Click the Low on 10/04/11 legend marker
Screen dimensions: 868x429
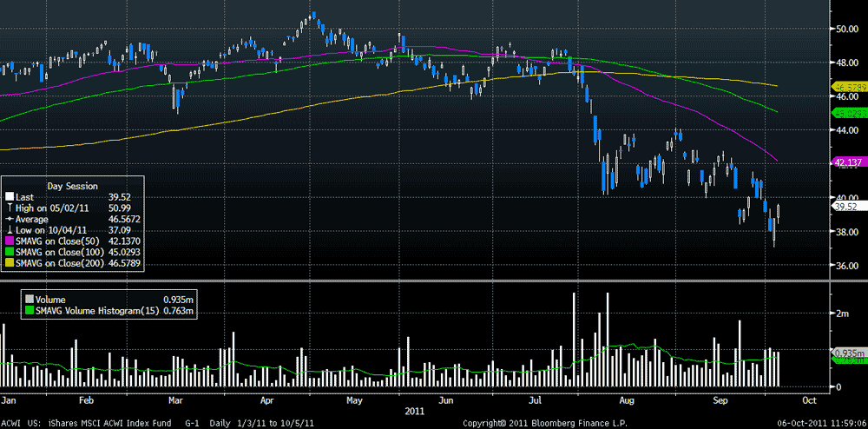click(x=10, y=231)
